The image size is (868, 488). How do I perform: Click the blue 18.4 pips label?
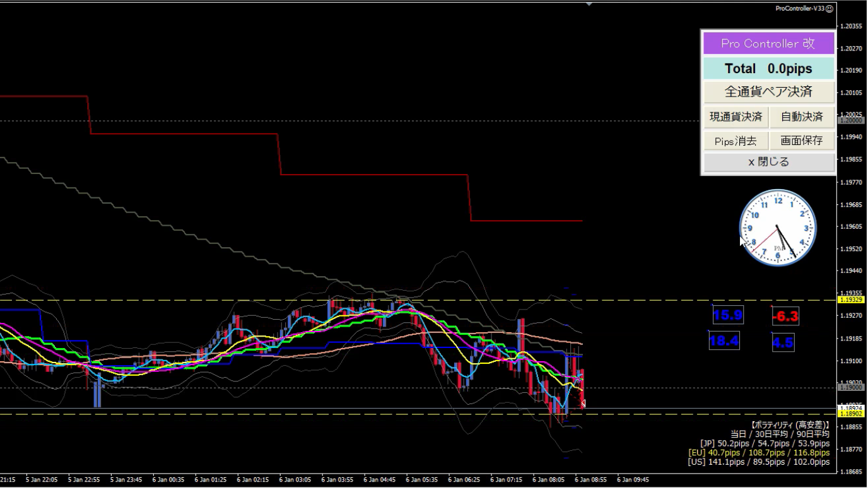click(x=724, y=341)
